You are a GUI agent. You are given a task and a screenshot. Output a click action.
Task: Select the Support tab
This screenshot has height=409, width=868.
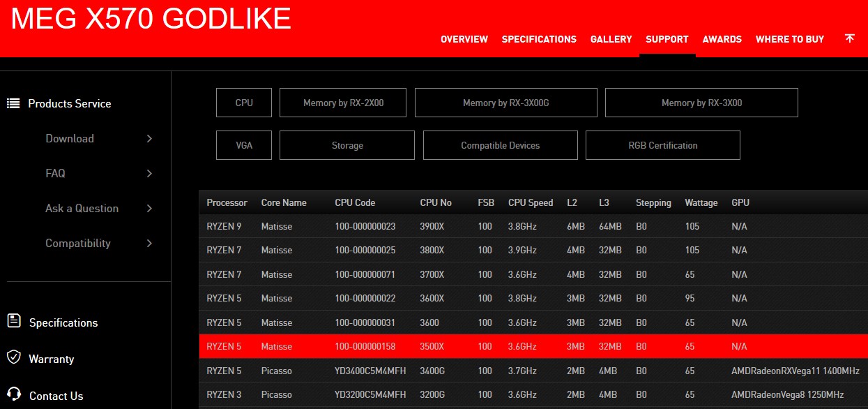click(667, 39)
